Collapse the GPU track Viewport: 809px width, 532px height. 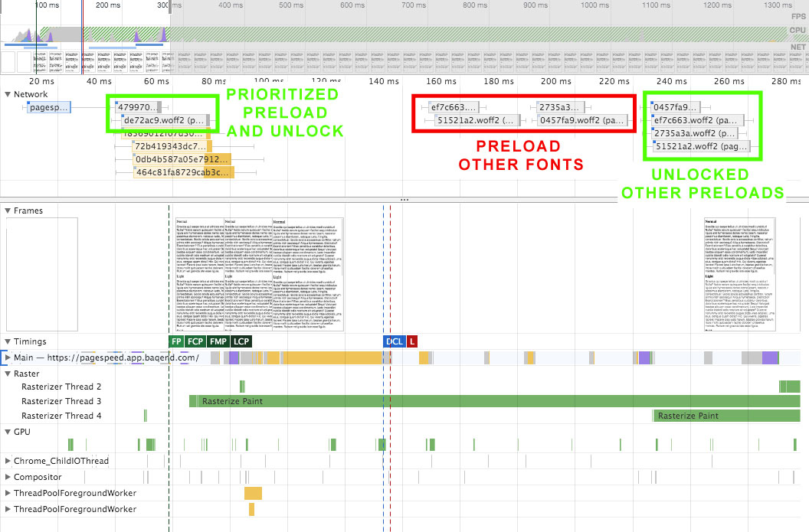8,432
